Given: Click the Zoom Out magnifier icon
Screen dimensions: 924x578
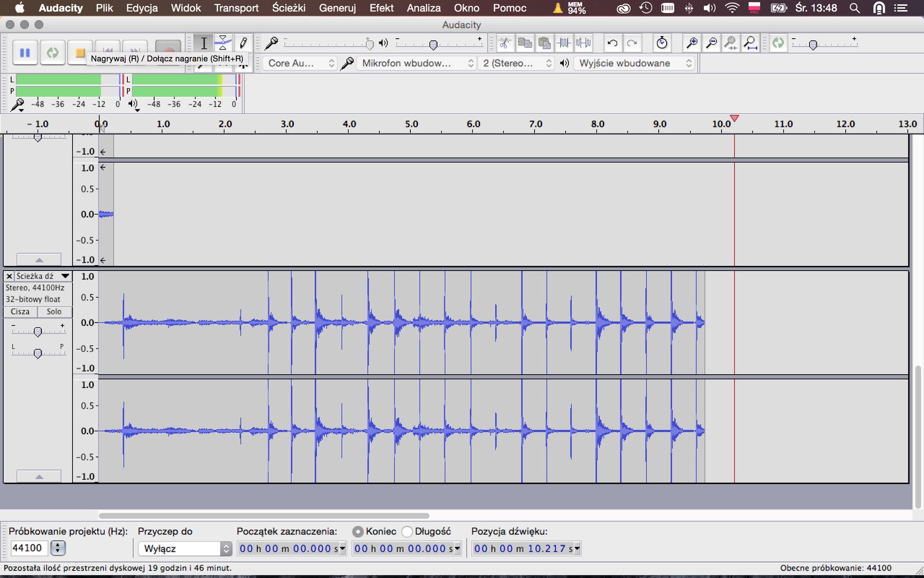Looking at the screenshot, I should [x=711, y=43].
